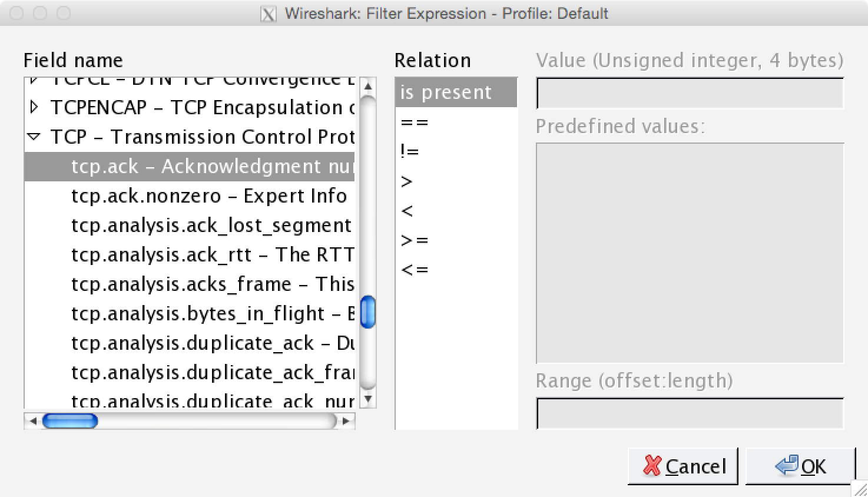Click the X11 icon in the title bar
The image size is (868, 497).
tap(268, 14)
